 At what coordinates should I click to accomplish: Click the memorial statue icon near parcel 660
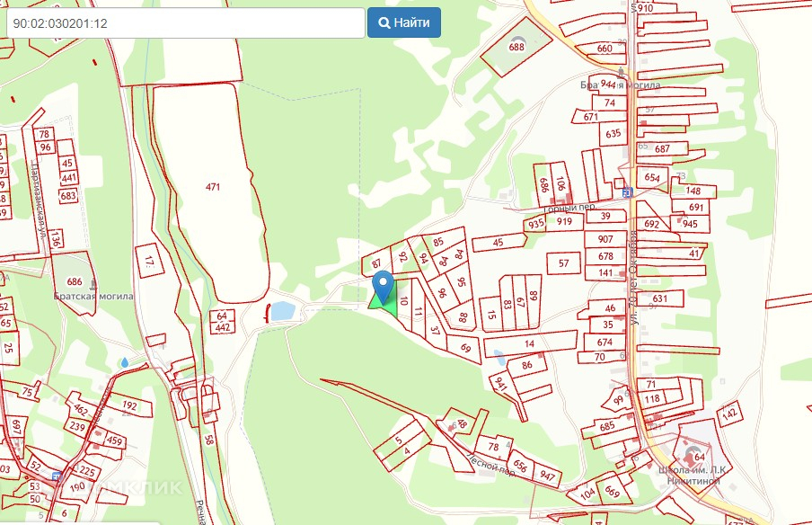point(622,71)
